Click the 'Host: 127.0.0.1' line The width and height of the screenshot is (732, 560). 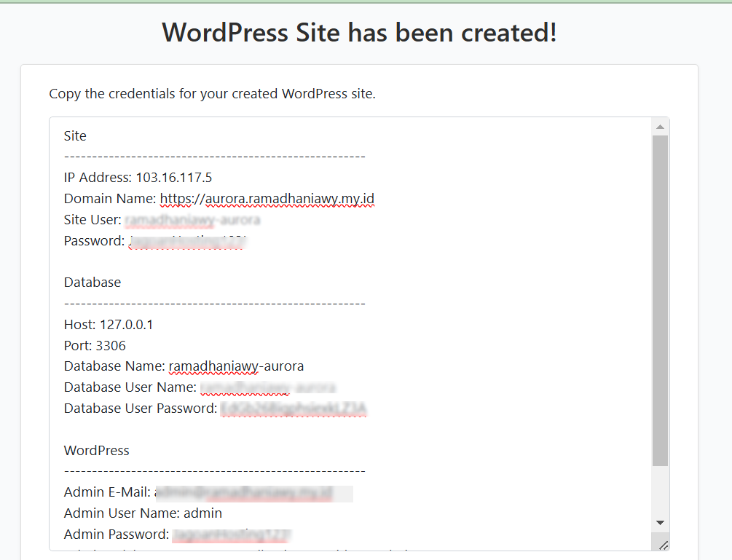pos(109,324)
